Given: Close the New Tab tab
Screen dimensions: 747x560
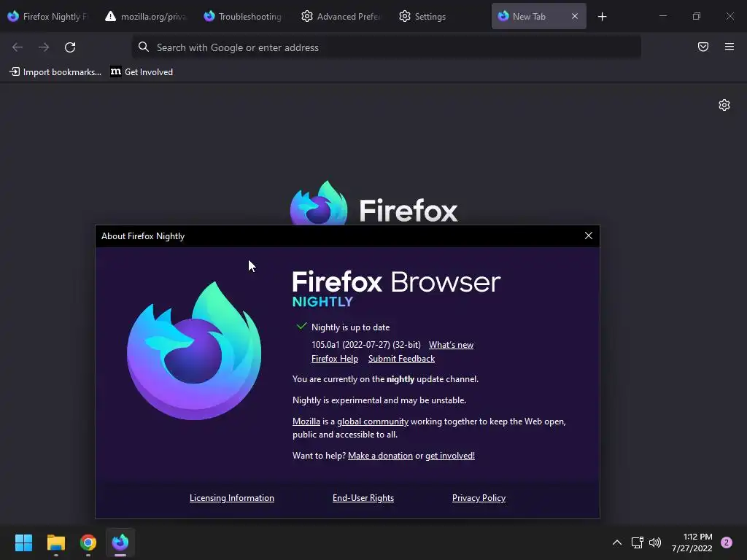Looking at the screenshot, I should [x=575, y=16].
